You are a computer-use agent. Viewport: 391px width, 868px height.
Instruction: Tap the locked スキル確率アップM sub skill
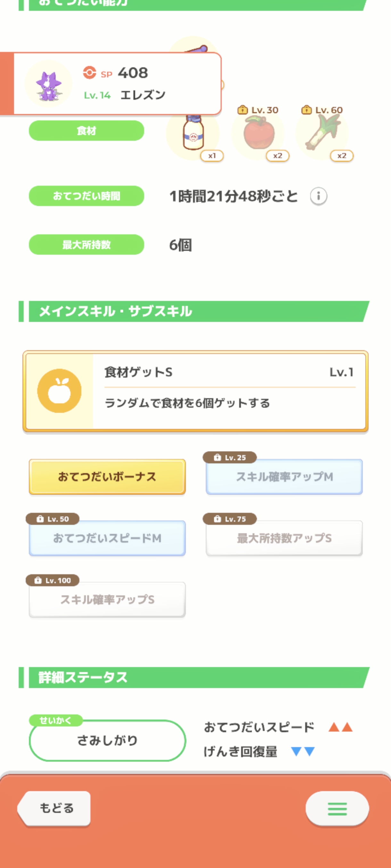click(x=284, y=477)
